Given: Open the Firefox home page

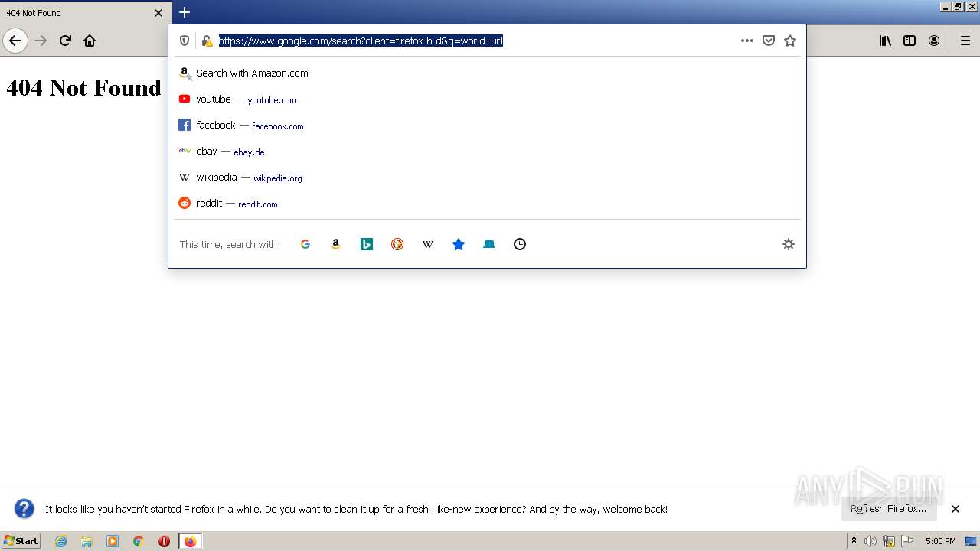Looking at the screenshot, I should coord(90,41).
